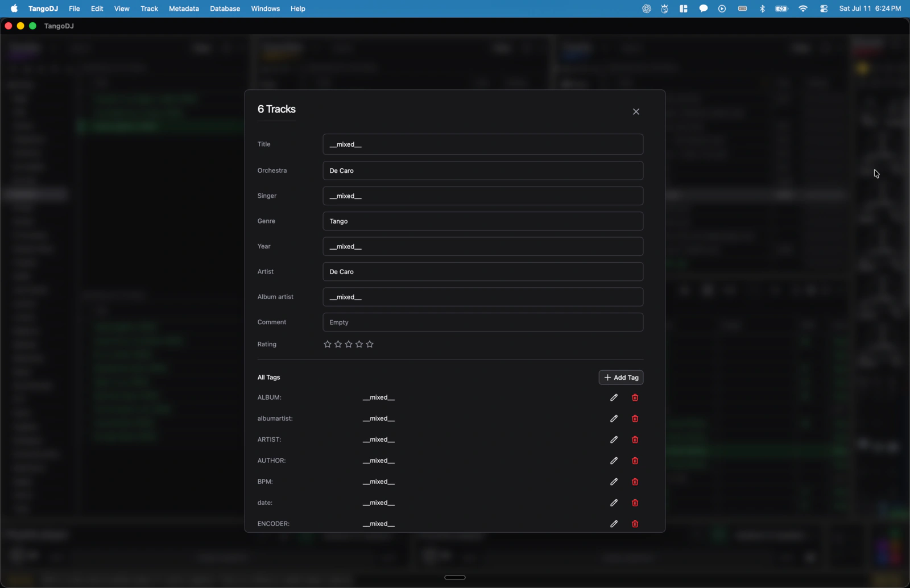The image size is (910, 588).
Task: Delete the date tag
Action: tap(635, 503)
